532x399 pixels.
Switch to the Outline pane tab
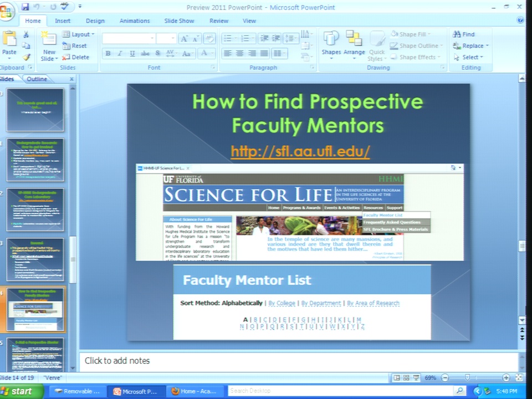37,79
